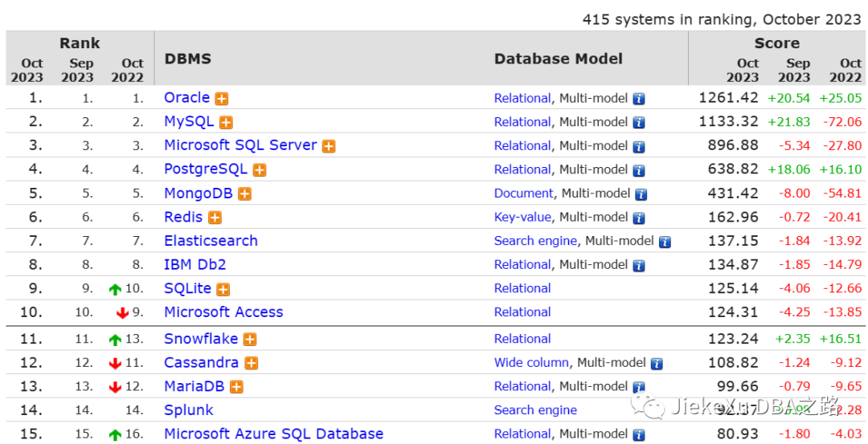
Task: Click the info icon in Cassandra row
Action: [657, 363]
